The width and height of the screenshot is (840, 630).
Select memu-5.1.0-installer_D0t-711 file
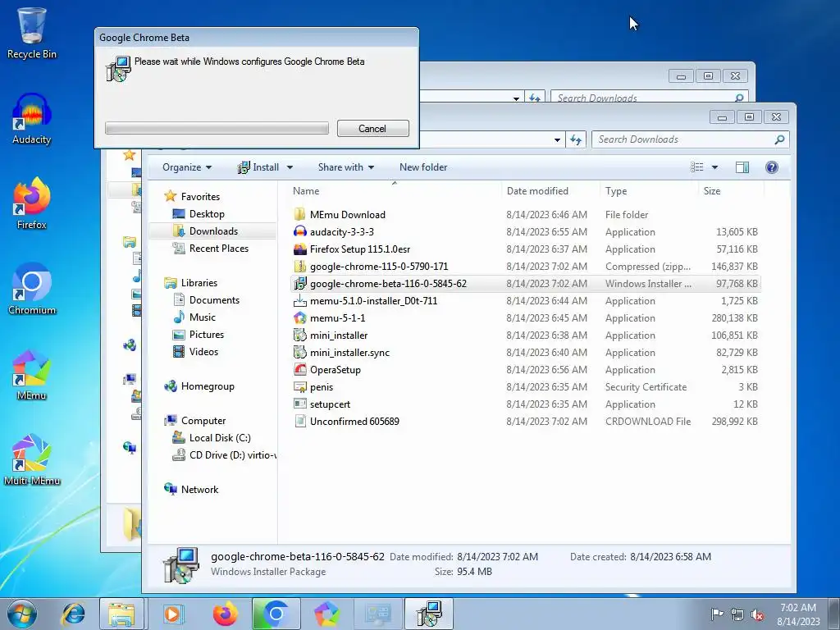(373, 300)
